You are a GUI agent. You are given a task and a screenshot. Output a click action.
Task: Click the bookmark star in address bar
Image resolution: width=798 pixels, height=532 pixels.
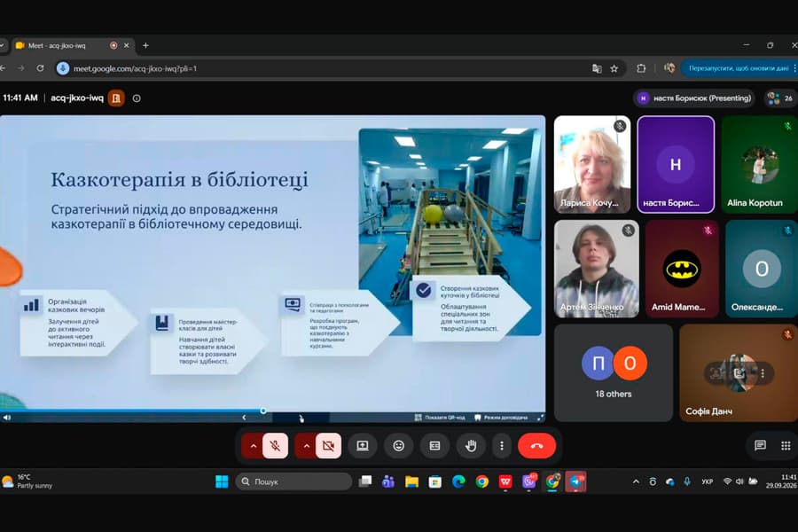[x=614, y=68]
